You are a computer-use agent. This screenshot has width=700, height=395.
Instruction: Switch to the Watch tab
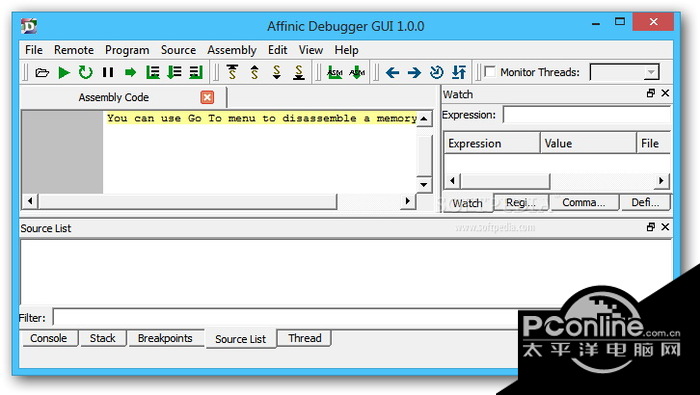467,203
